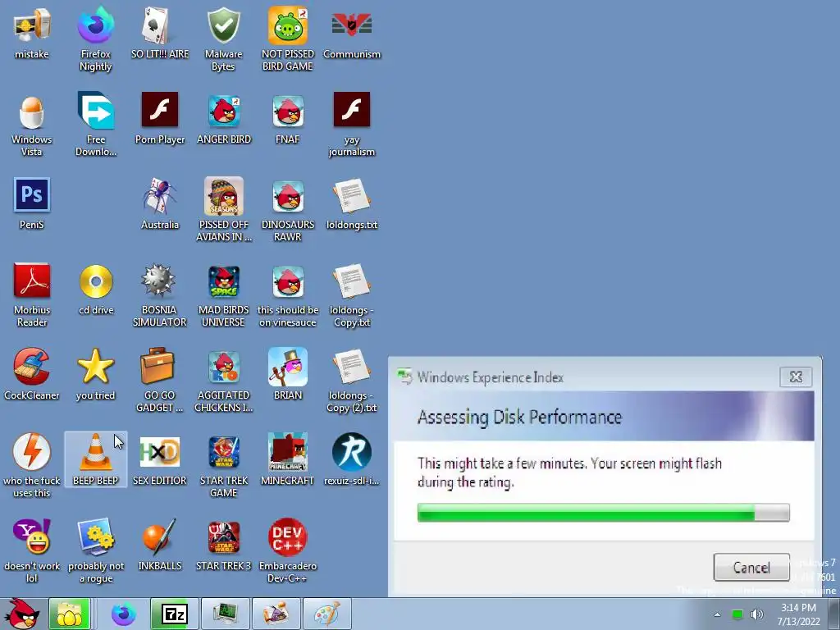Close the Windows Experience Index dialog
840x630 pixels.
point(796,377)
